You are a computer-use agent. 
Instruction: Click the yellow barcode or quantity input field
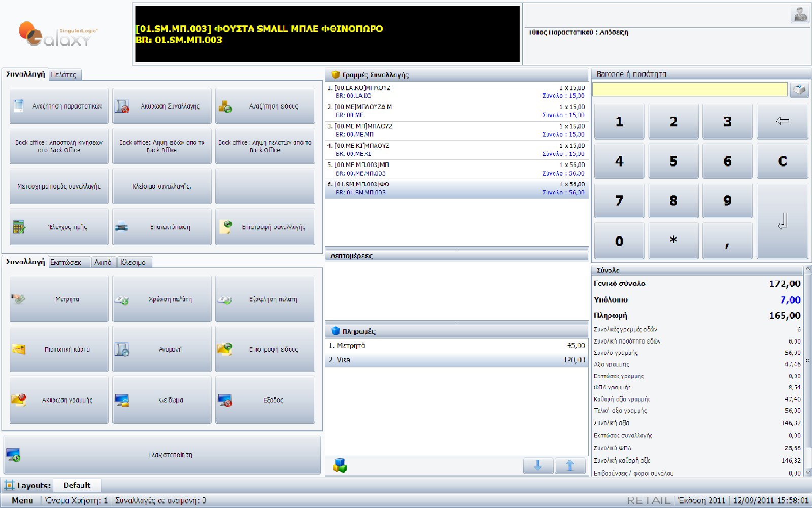click(x=689, y=90)
